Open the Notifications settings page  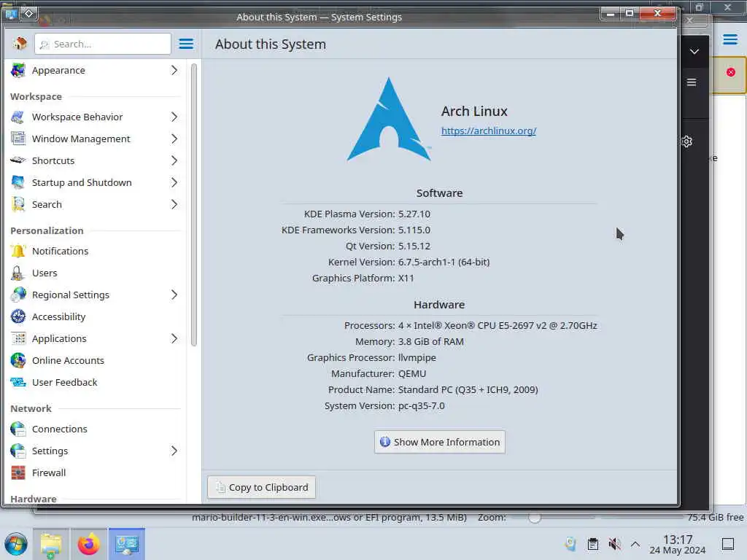click(x=96, y=251)
